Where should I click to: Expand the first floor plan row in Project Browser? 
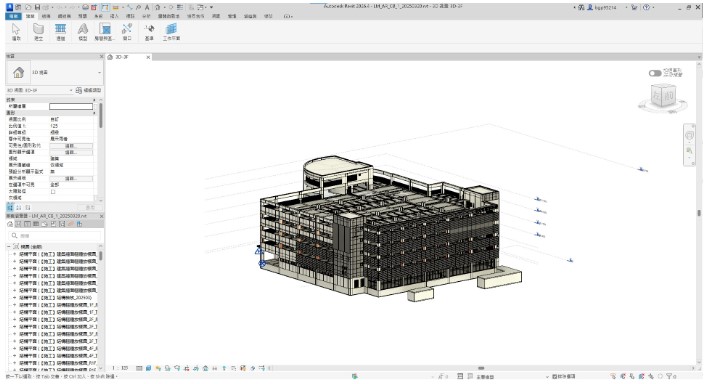14,254
